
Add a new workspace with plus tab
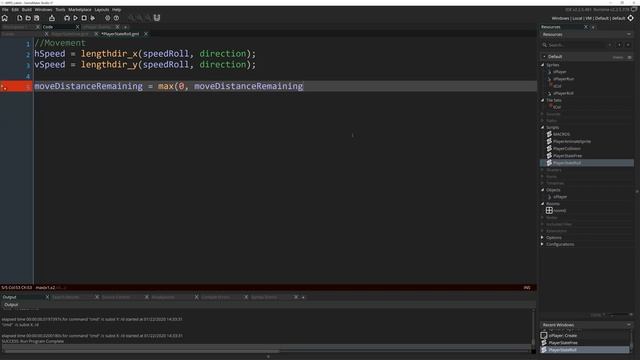(x=125, y=27)
